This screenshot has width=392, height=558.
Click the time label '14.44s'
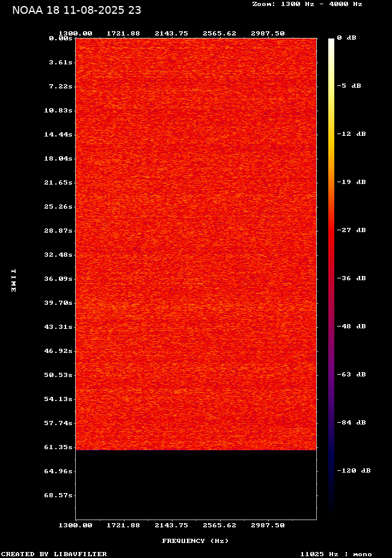(x=58, y=135)
